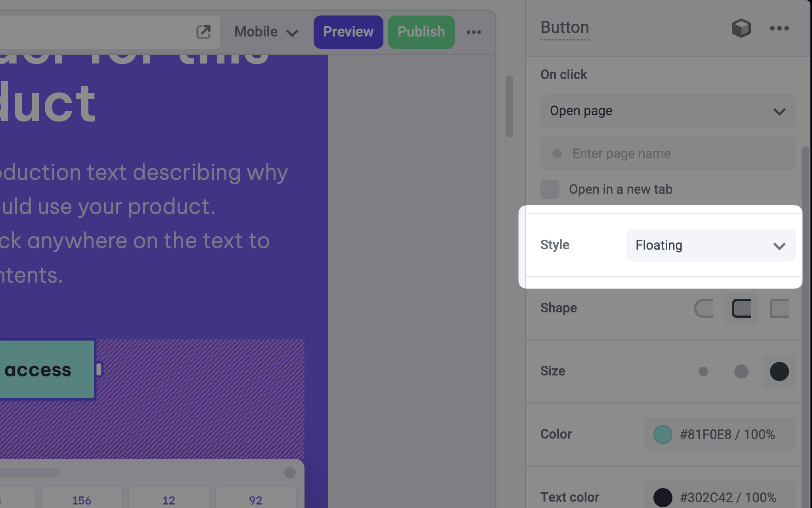Open the three-dots menu next to Publish
The height and width of the screenshot is (508, 812).
[x=473, y=32]
